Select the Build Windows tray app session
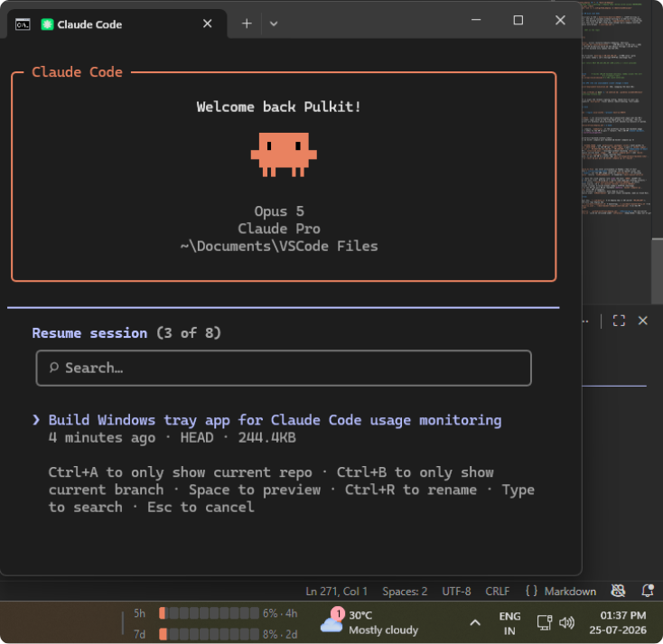This screenshot has width=663, height=644. coord(275,420)
